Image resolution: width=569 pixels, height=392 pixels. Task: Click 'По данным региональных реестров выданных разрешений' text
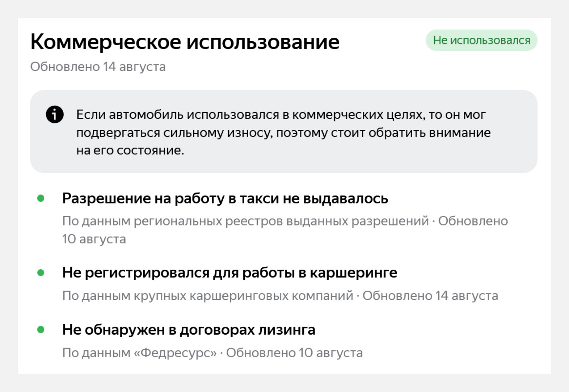click(245, 221)
